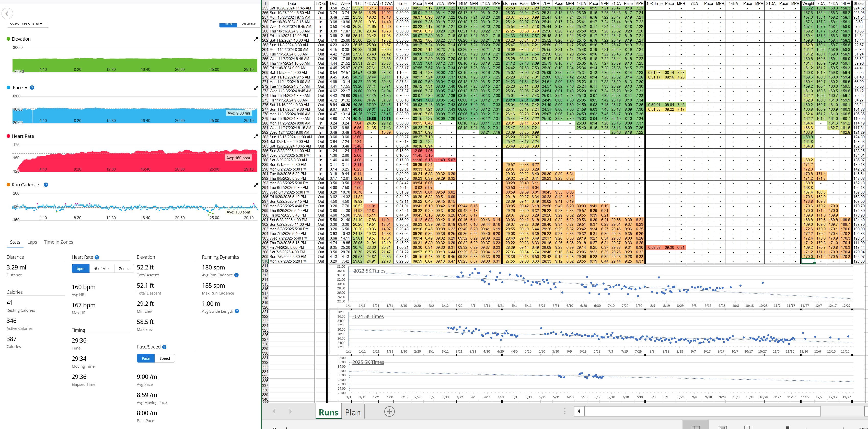Select the 14DWA column header cell

[x=371, y=3]
